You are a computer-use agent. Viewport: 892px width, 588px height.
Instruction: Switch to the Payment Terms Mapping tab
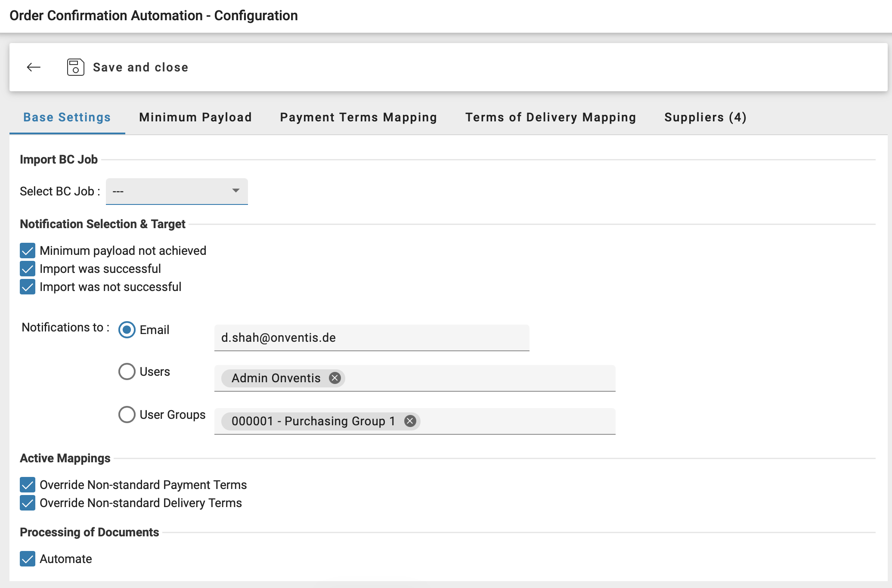pyautogui.click(x=359, y=117)
